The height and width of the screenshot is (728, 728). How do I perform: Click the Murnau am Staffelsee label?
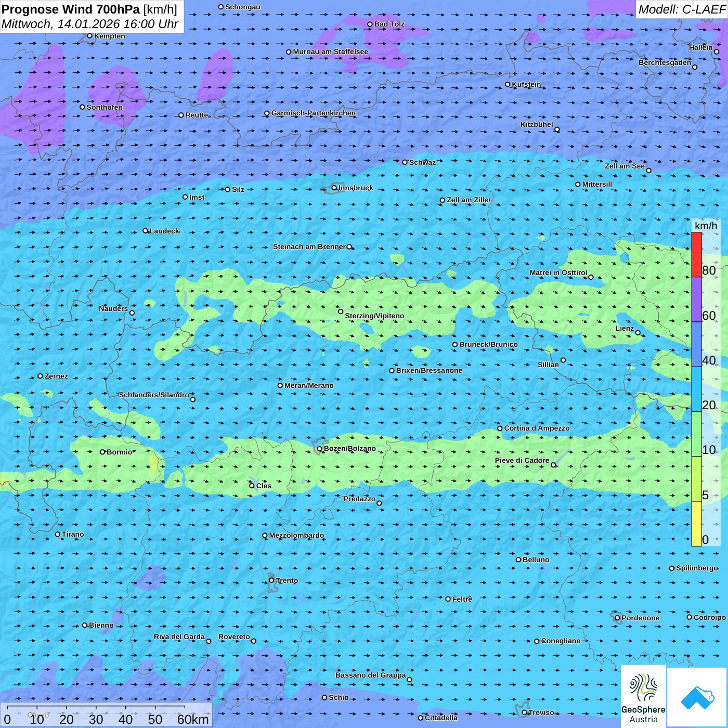click(330, 51)
